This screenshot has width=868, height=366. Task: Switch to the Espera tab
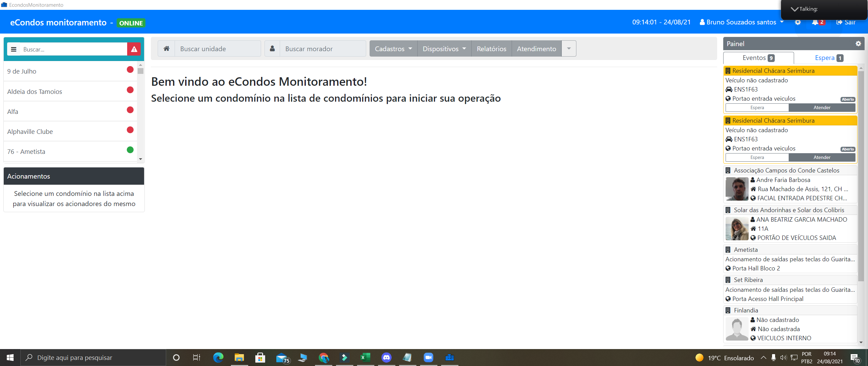tap(829, 58)
